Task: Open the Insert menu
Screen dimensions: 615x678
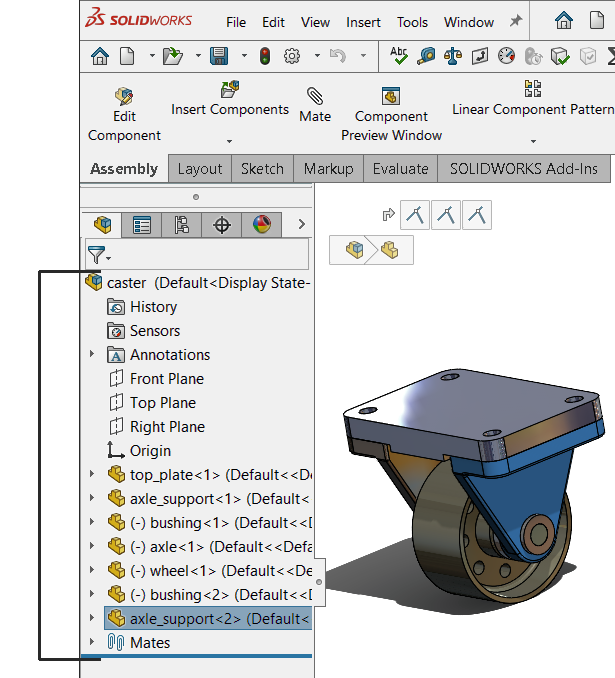Action: (x=363, y=22)
